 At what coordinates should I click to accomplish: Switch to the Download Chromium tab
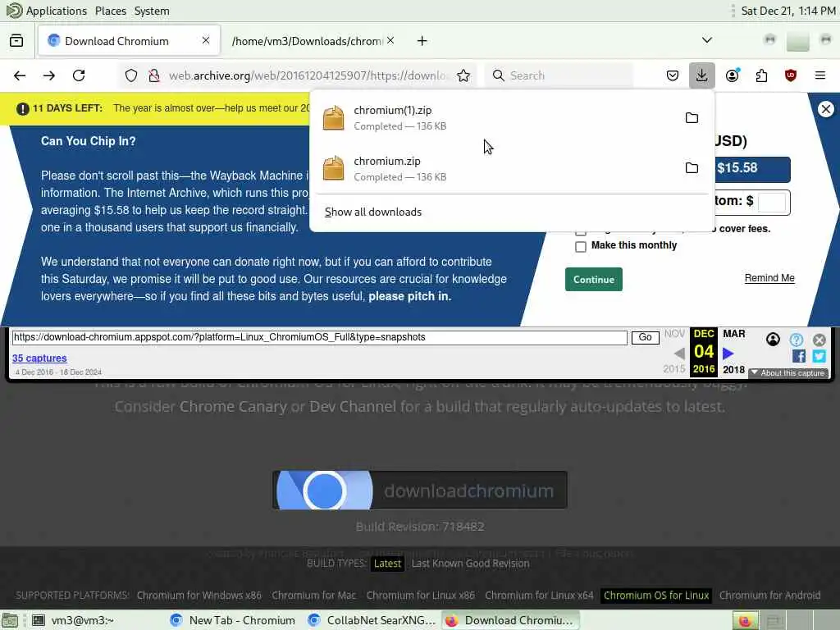click(x=129, y=41)
